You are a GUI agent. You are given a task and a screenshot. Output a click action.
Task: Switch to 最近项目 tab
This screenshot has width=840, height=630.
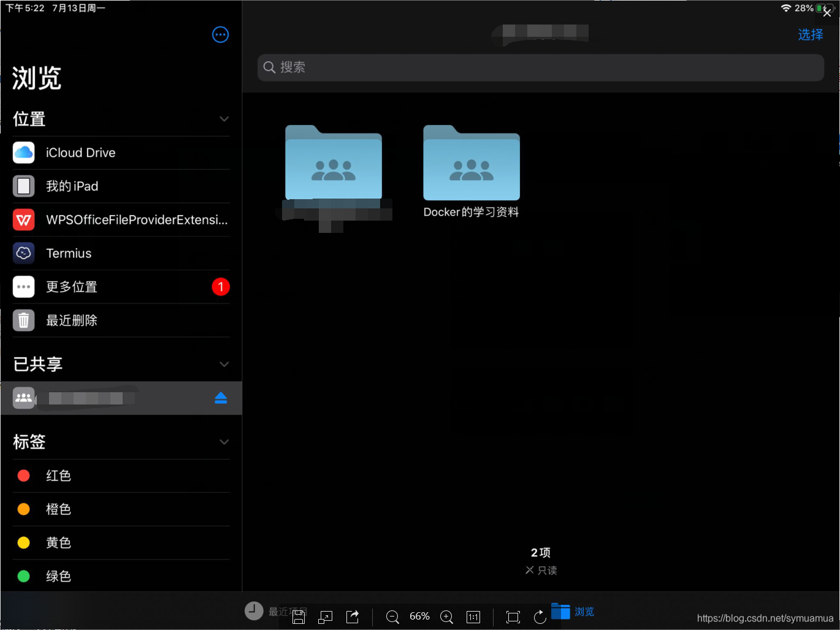tap(276, 611)
